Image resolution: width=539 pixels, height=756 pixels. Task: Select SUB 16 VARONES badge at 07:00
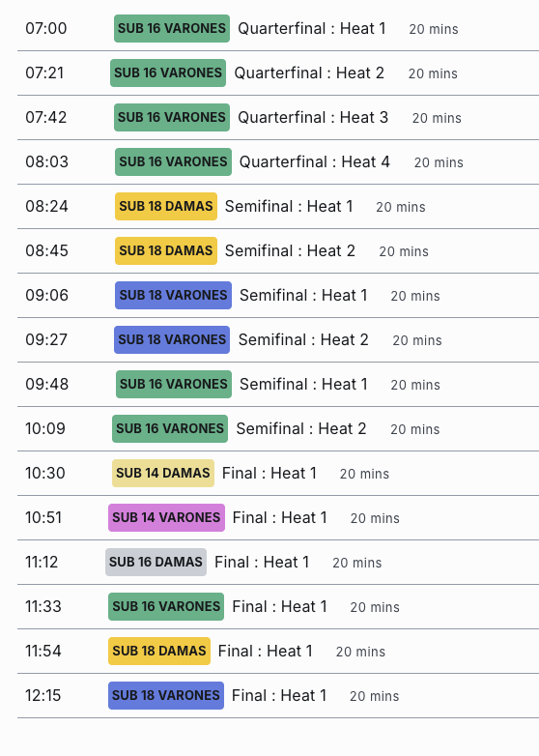[172, 28]
